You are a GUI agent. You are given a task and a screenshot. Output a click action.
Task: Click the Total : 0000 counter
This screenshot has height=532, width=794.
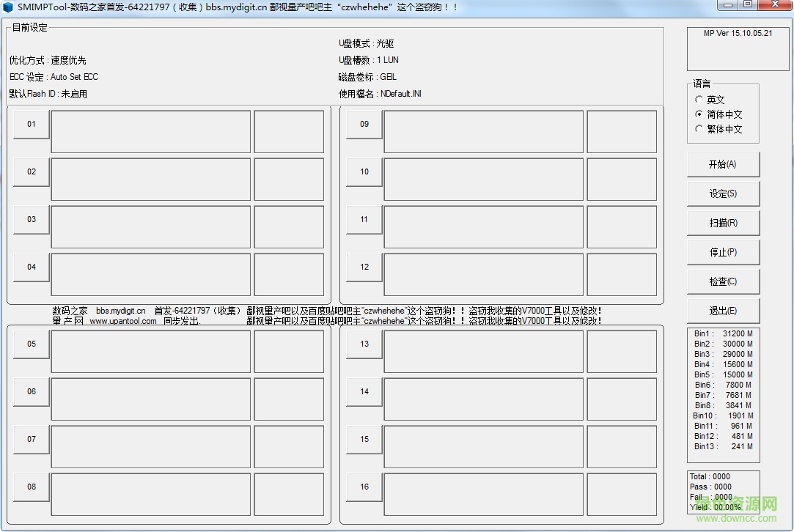710,476
